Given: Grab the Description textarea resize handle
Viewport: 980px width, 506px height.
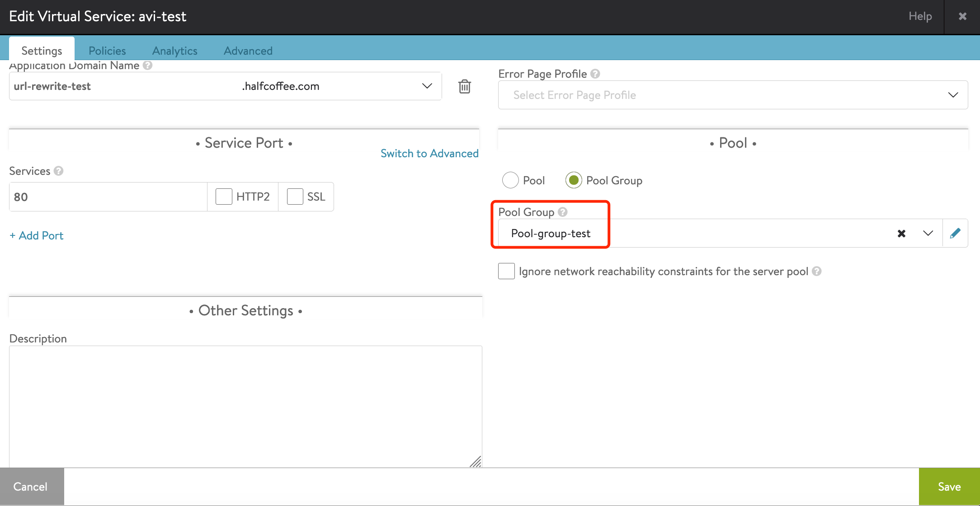Looking at the screenshot, I should coord(476,462).
